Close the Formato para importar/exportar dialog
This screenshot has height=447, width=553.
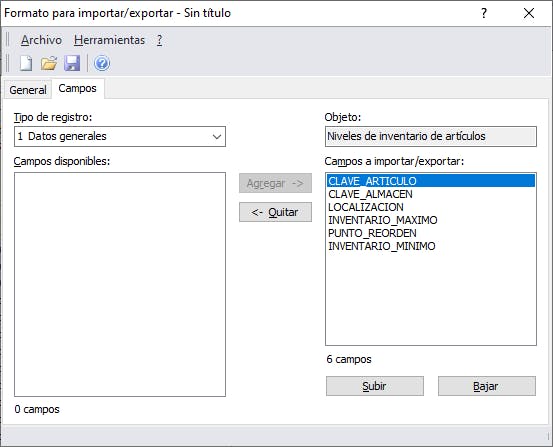coord(529,13)
